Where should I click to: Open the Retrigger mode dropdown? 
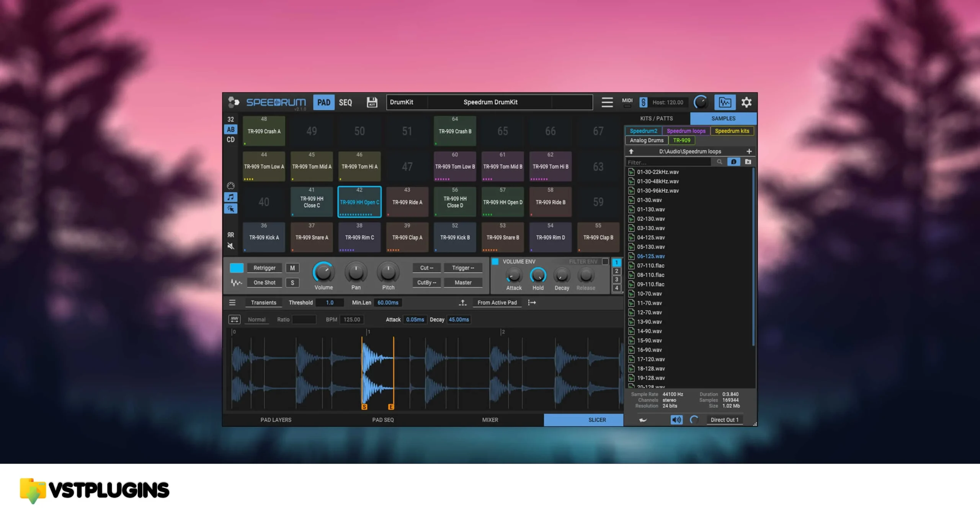point(264,268)
